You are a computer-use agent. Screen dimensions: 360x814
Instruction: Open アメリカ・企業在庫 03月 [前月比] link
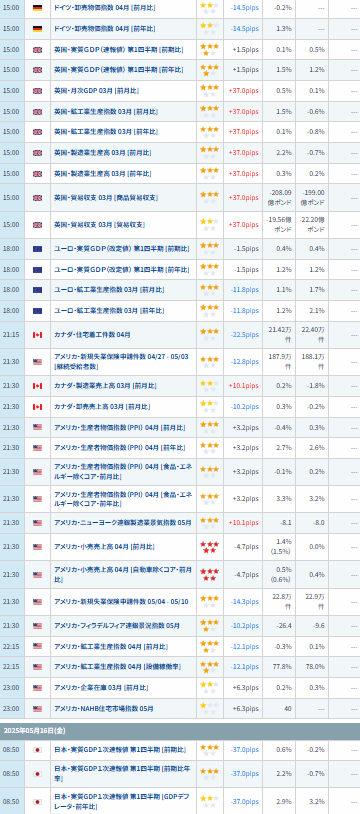[x=101, y=688]
